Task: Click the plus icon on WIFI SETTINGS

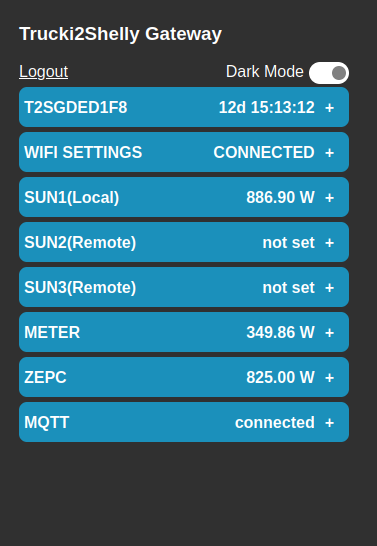Action: click(x=329, y=153)
